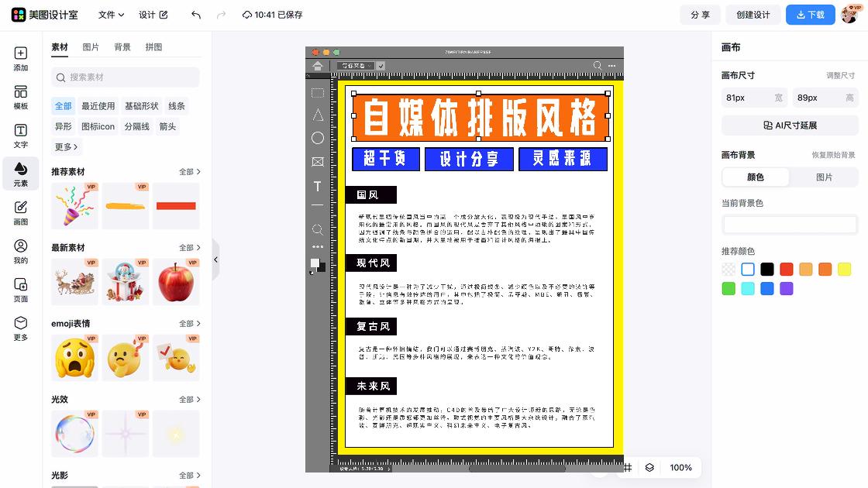The image size is (868, 488).
Task: Expand 推荐素材 with 全部 arrow
Action: point(189,172)
